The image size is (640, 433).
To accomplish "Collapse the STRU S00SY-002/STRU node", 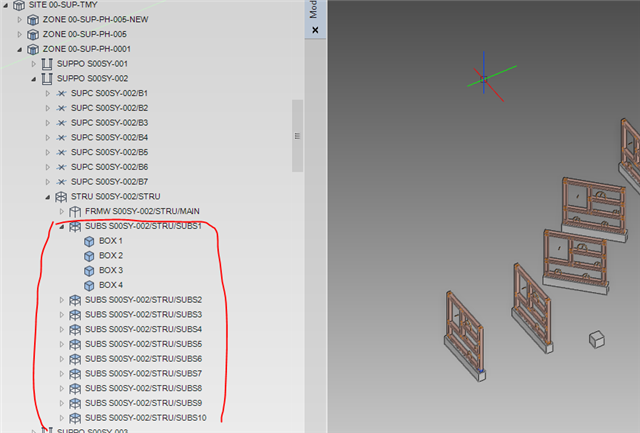I will coord(48,197).
